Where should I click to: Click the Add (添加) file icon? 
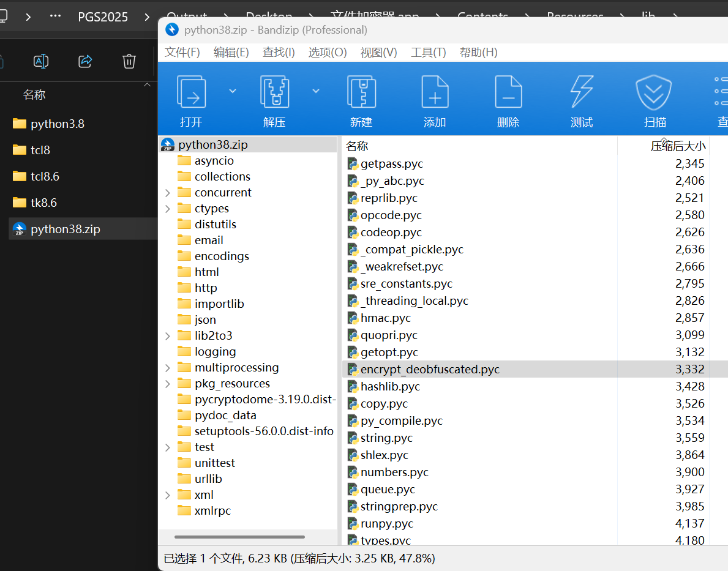(435, 93)
